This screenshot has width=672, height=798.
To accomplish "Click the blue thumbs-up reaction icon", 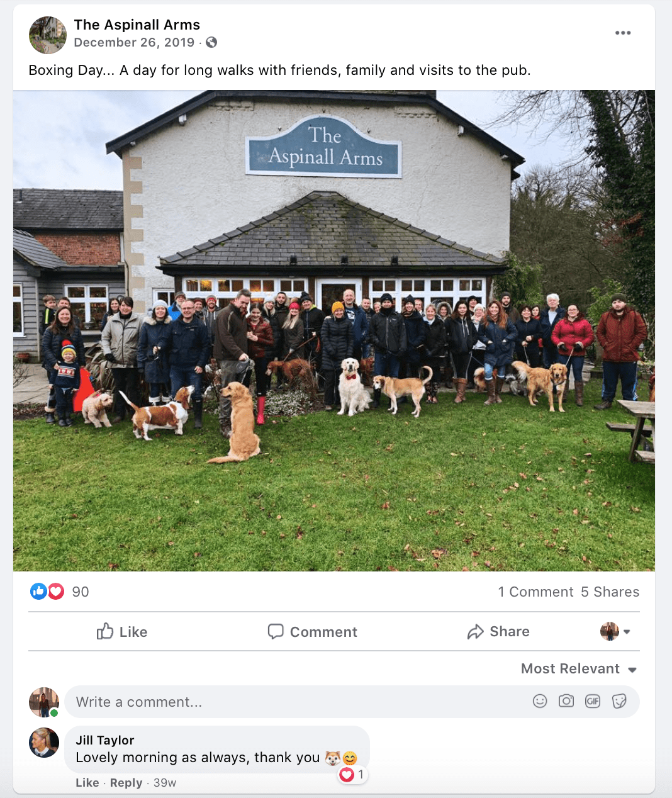I will click(x=38, y=591).
